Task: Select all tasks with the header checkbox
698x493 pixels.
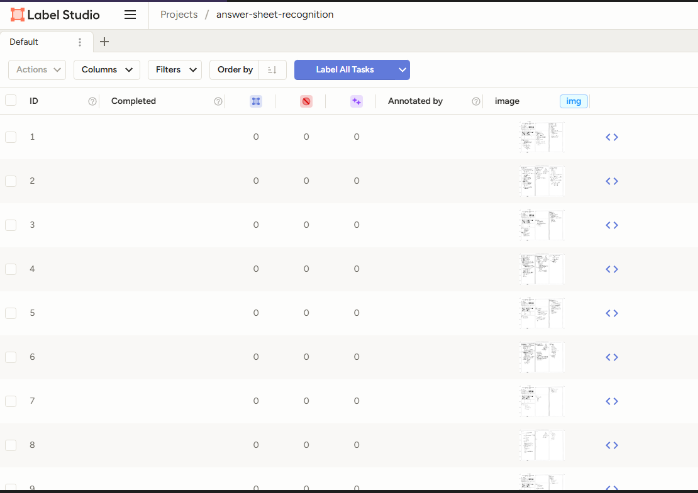Action: pyautogui.click(x=11, y=100)
